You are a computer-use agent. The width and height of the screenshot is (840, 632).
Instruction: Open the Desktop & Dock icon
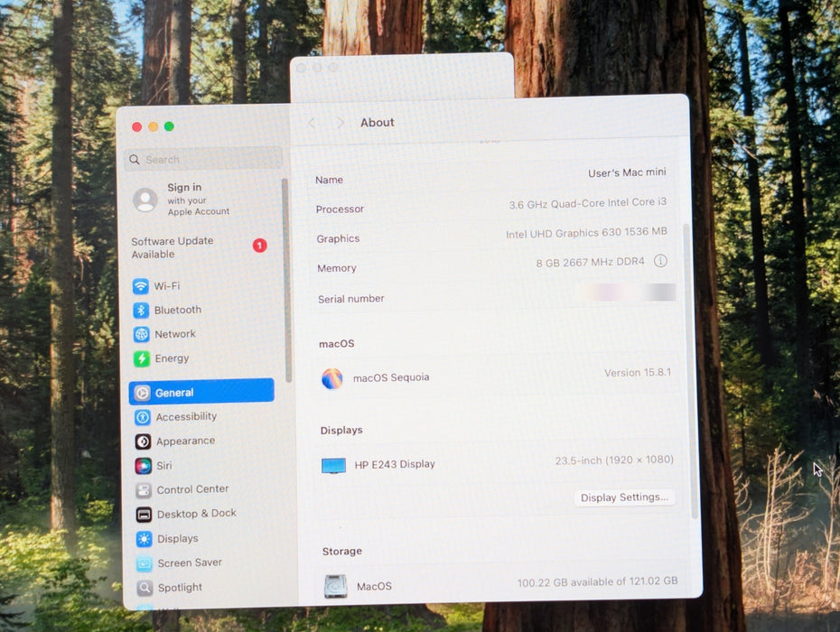144,515
